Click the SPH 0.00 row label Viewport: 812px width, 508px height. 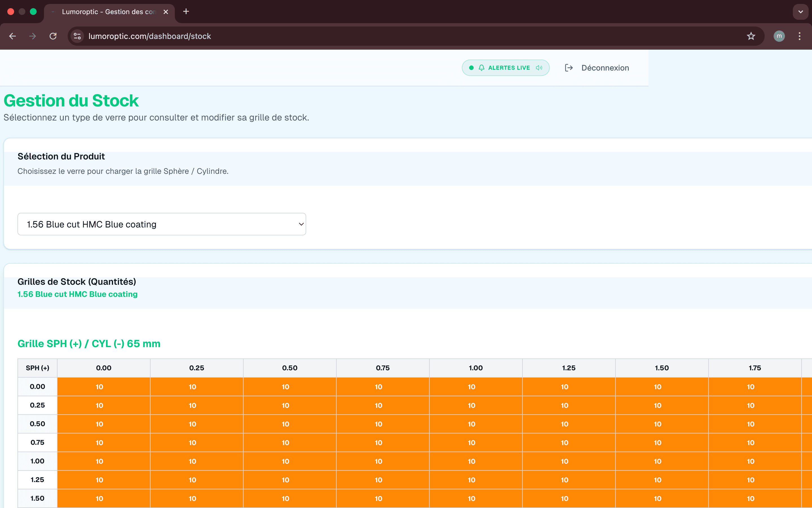tap(37, 386)
